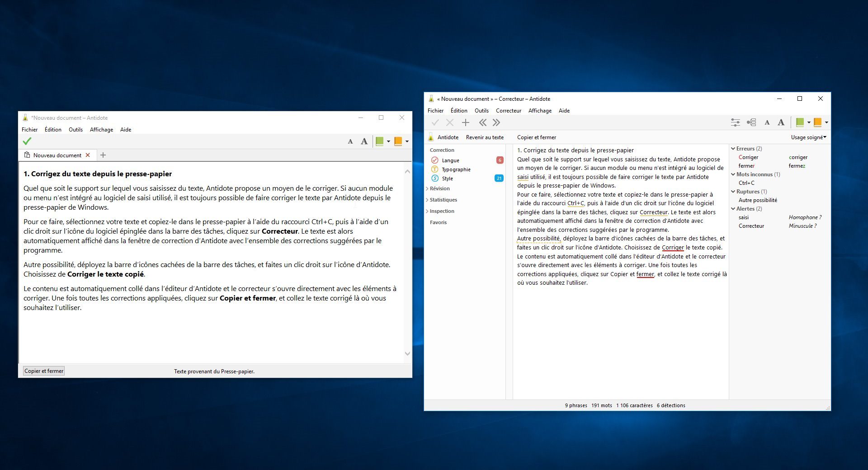Open dropdown arrow beside green book, Nouveau document window

coord(388,141)
